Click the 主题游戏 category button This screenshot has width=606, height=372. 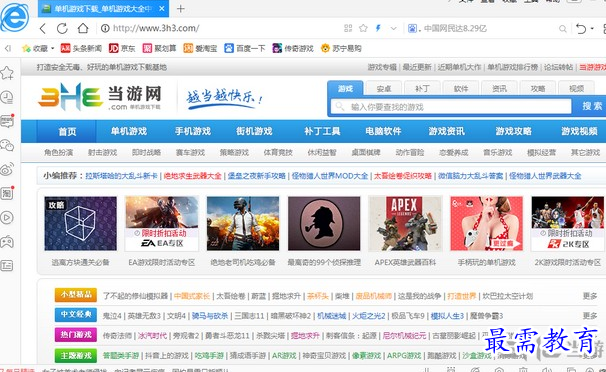coord(76,355)
